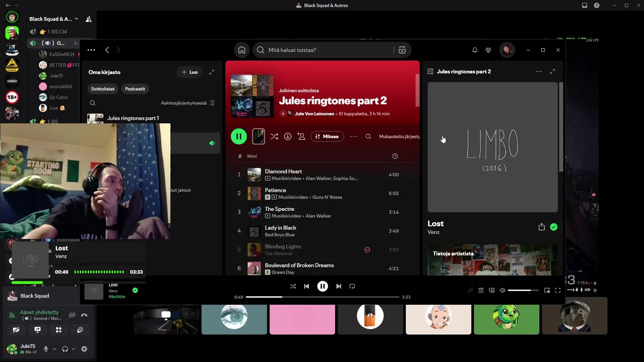Open Black Squad & Autres server dropdown
The image size is (644, 362).
tap(54, 19)
